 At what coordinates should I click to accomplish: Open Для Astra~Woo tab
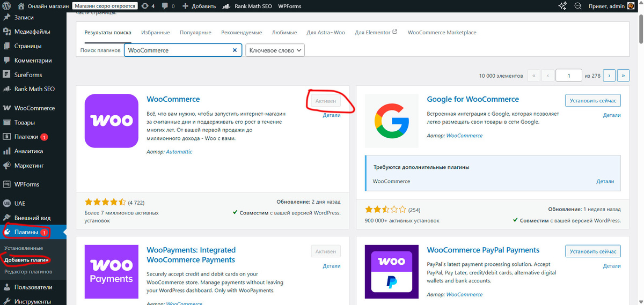click(x=326, y=33)
